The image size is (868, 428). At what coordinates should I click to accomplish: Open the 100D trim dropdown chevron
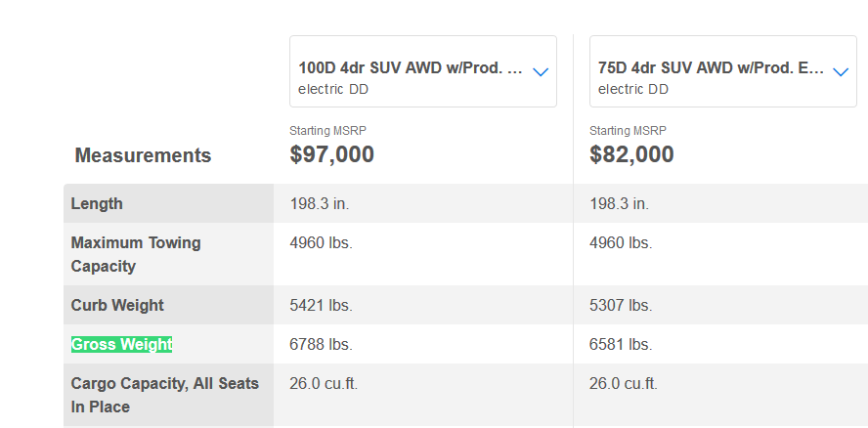[541, 72]
